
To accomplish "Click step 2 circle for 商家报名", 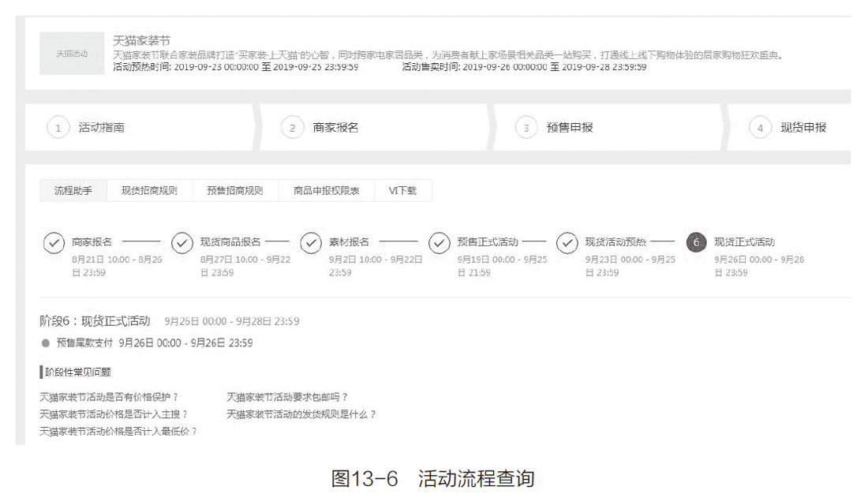I will [x=292, y=128].
